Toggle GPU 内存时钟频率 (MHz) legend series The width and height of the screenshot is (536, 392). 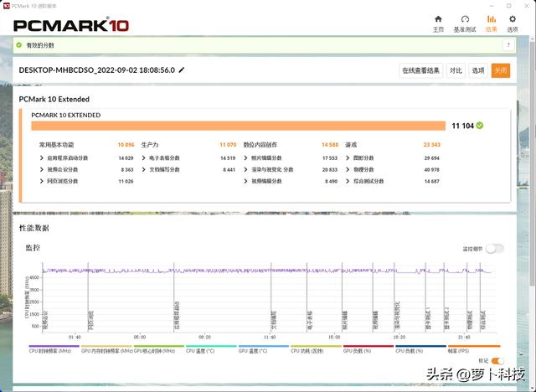[106, 349]
